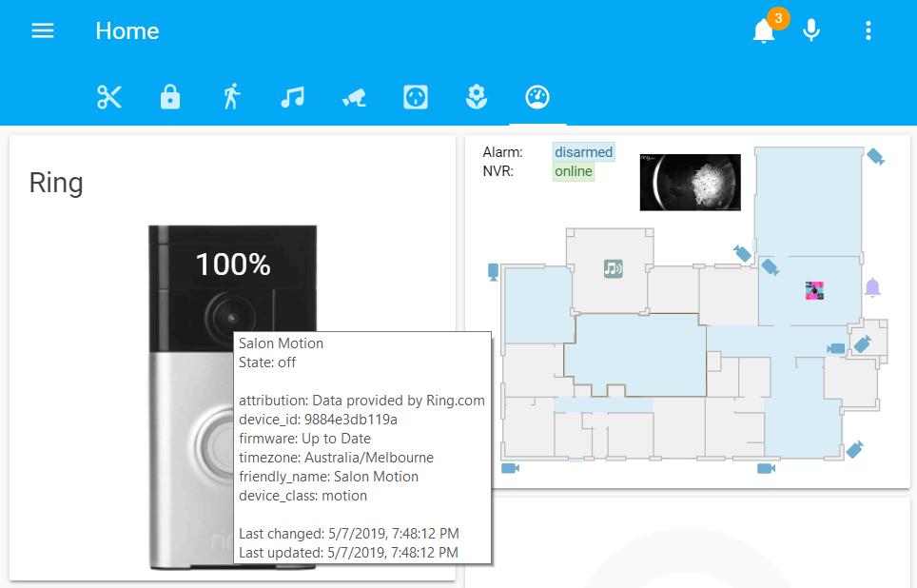Switch to the lock tab
Viewport: 917px width, 588px height.
pyautogui.click(x=169, y=96)
